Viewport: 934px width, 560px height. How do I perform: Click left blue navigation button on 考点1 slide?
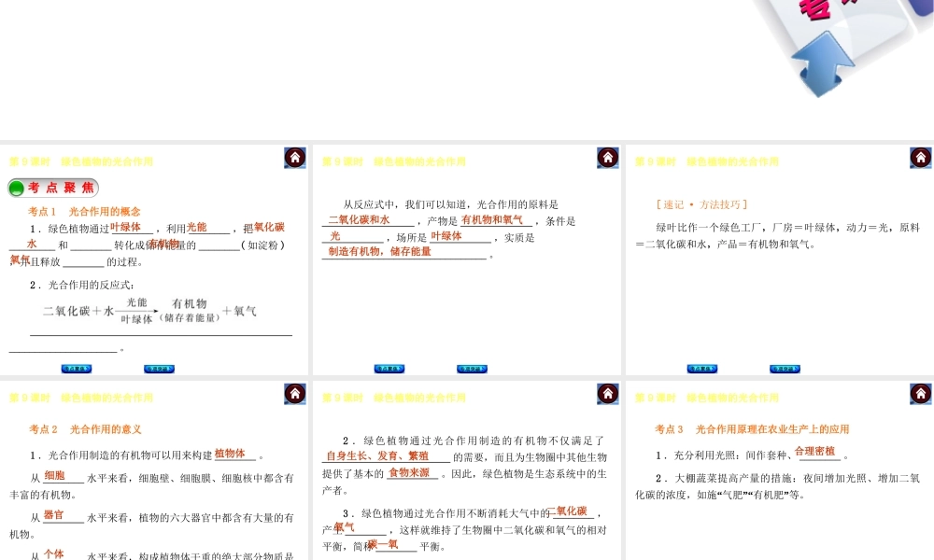tap(77, 369)
